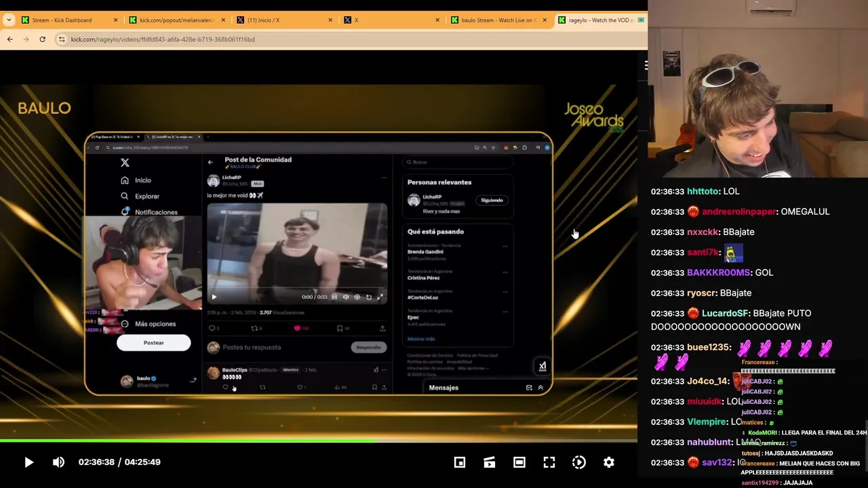Click the Buscar search field on X
The width and height of the screenshot is (868, 488).
(458, 162)
